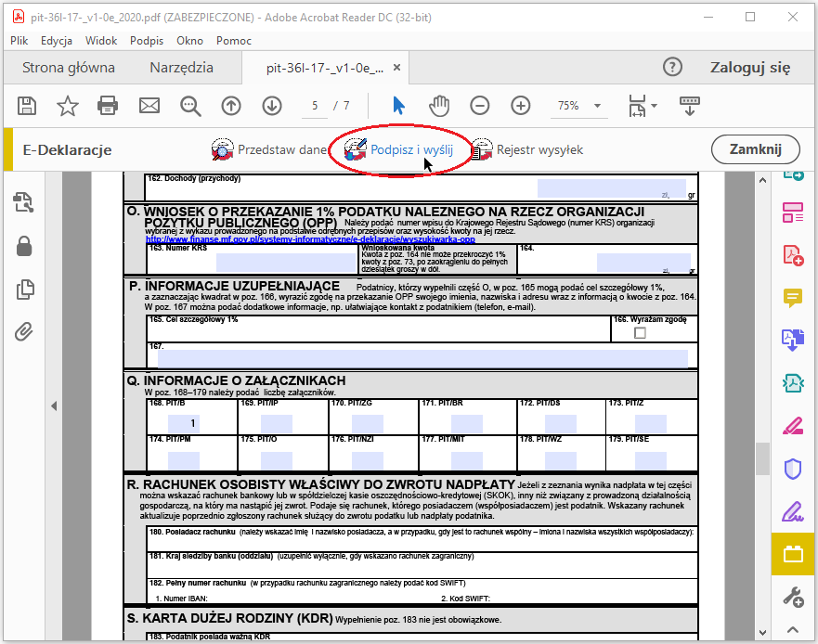Click the field 167 additional info box

pyautogui.click(x=422, y=359)
